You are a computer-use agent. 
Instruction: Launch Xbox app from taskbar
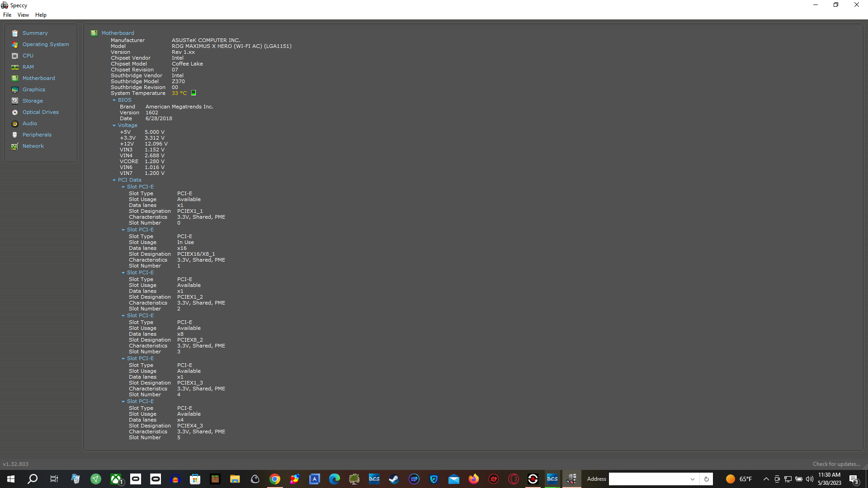pyautogui.click(x=116, y=479)
